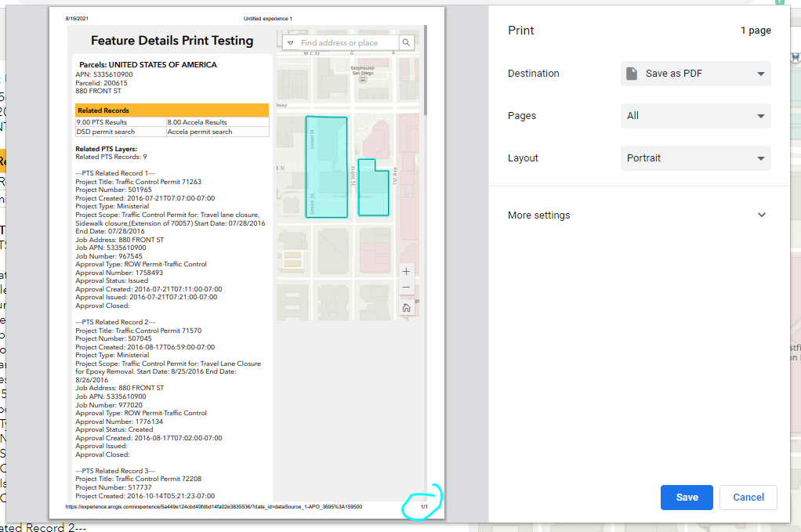
Task: Open the Destination dropdown
Action: (x=696, y=74)
